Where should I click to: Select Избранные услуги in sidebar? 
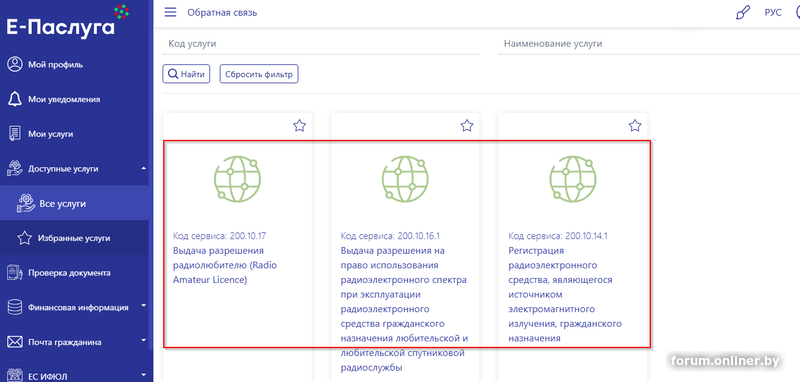coord(74,238)
